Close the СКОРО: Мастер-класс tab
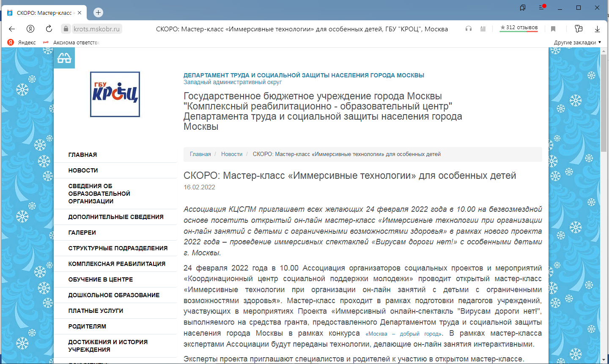 coord(80,13)
